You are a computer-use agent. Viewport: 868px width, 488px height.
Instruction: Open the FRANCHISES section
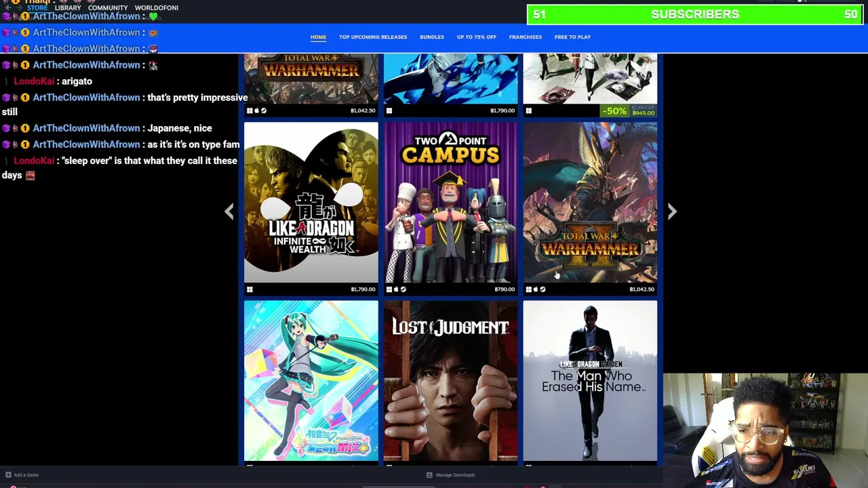point(526,37)
